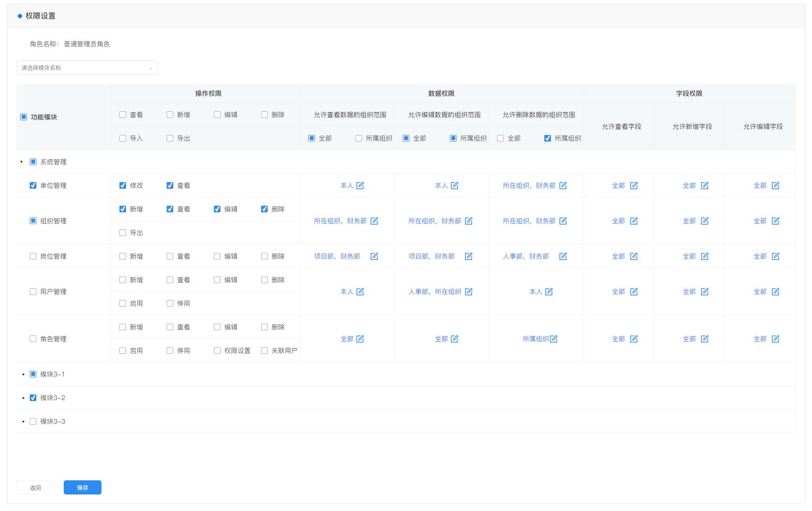Edit 用户管理 edit-data scope pencil icon
The image size is (812, 511).
point(469,292)
